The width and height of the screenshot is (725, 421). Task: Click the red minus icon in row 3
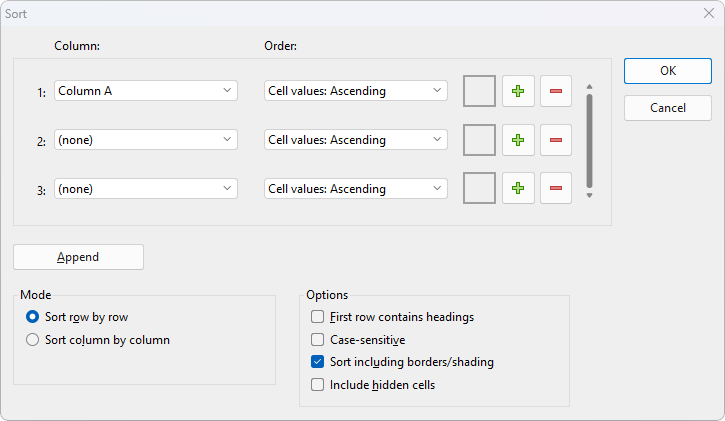pyautogui.click(x=556, y=188)
